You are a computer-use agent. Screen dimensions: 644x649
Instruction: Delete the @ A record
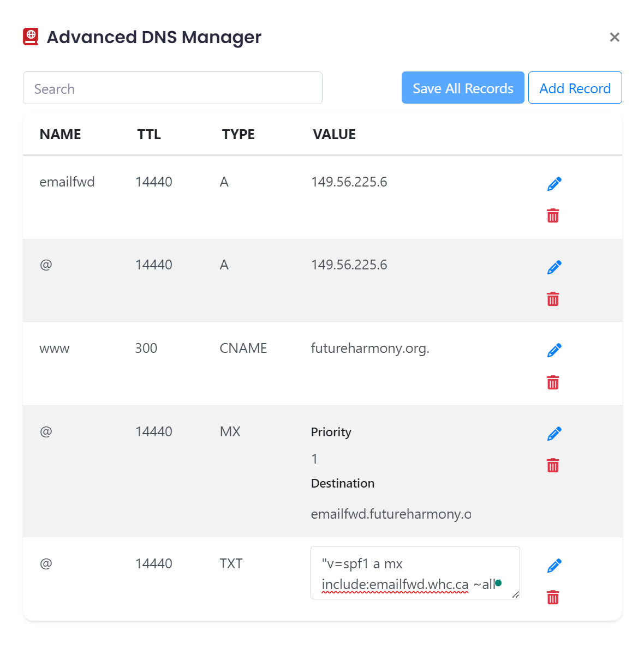(x=553, y=299)
